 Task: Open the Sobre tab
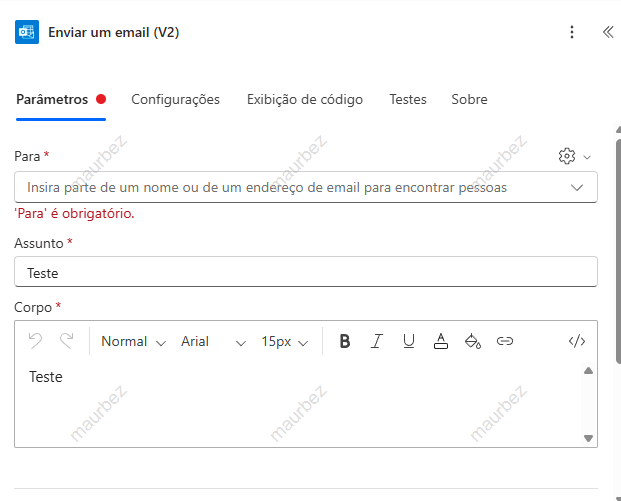point(469,99)
